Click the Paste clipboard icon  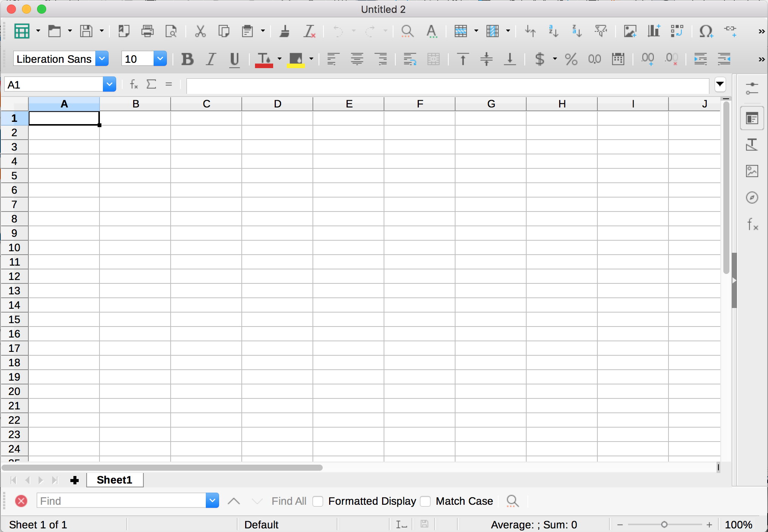pyautogui.click(x=247, y=31)
